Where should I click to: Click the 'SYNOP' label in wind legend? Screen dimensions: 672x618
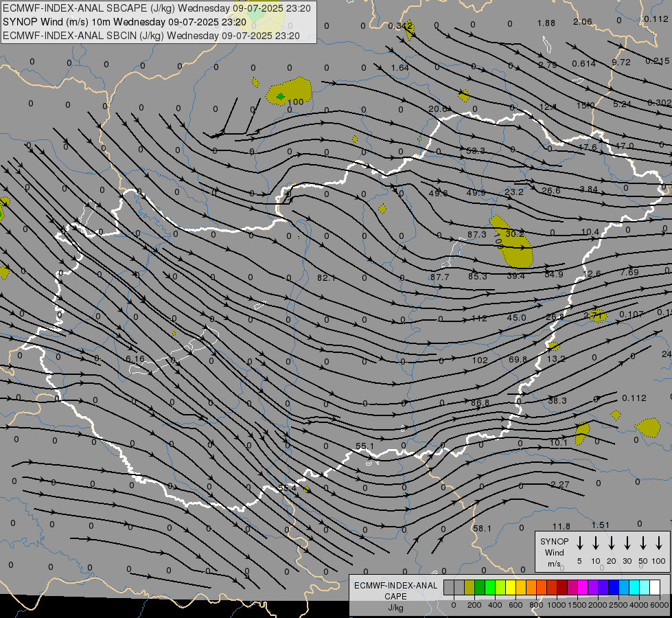(x=554, y=541)
